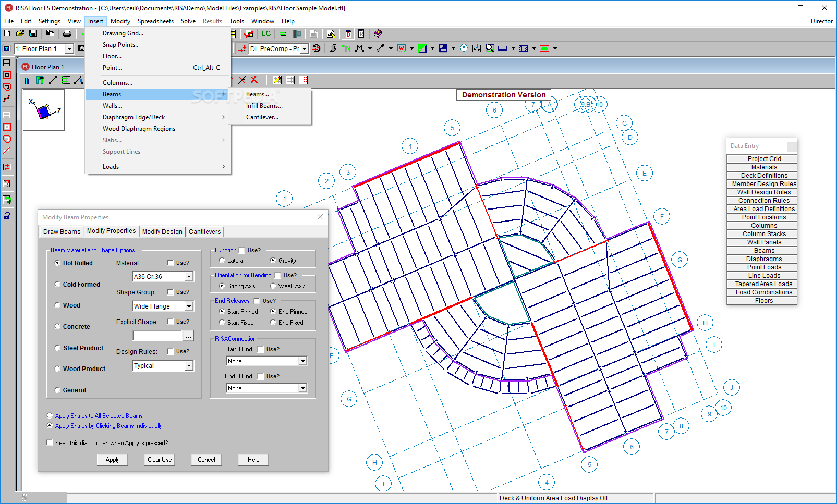Open the Modify menu in the menu bar
Viewport: 837px width, 504px height.
pos(120,21)
